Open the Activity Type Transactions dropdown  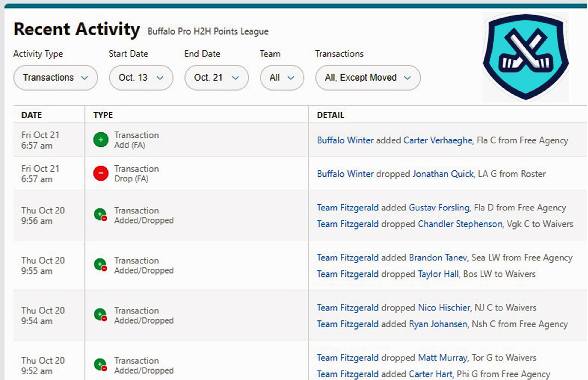pyautogui.click(x=55, y=78)
